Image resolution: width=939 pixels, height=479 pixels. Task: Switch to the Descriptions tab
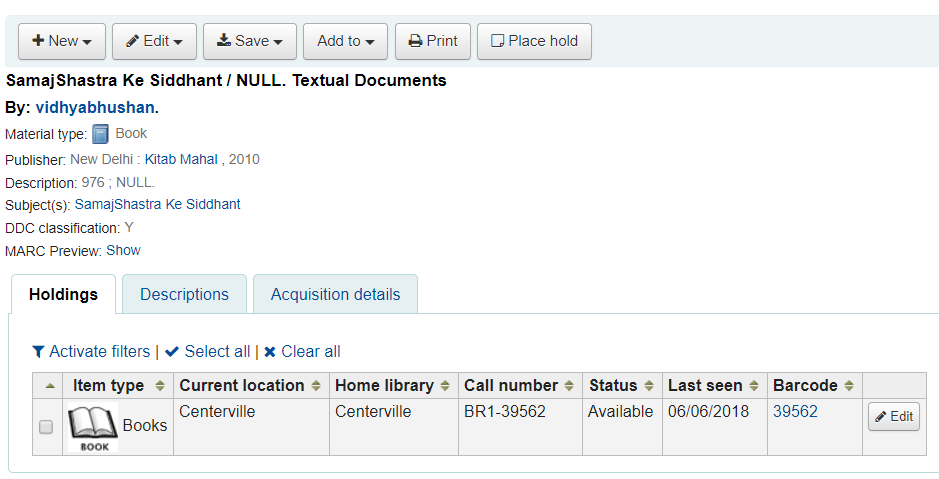coord(184,294)
